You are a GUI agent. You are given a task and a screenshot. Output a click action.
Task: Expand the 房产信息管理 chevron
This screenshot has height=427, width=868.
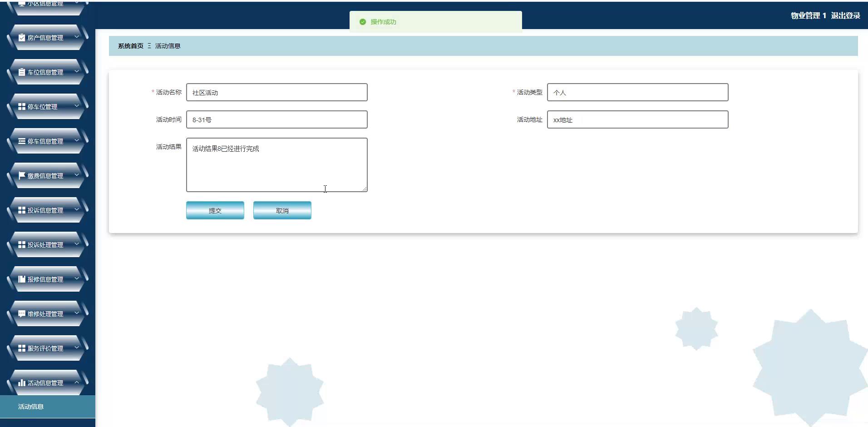[77, 37]
